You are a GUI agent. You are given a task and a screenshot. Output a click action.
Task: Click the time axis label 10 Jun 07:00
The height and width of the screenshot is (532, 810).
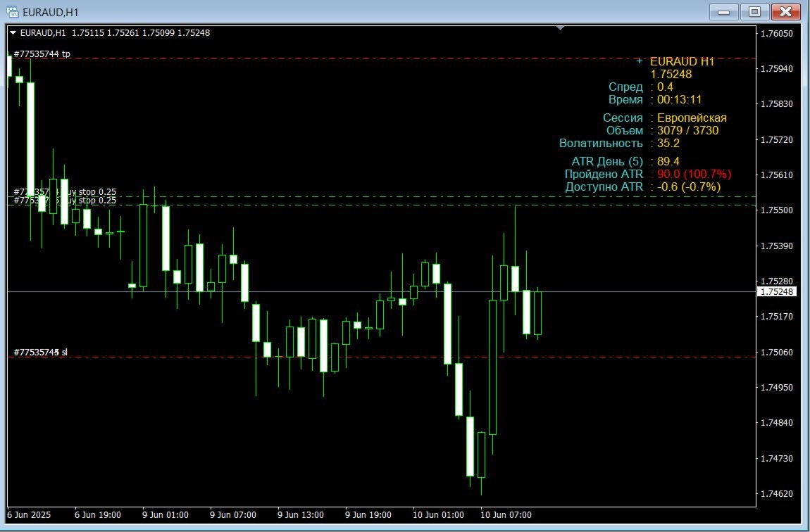click(x=507, y=515)
